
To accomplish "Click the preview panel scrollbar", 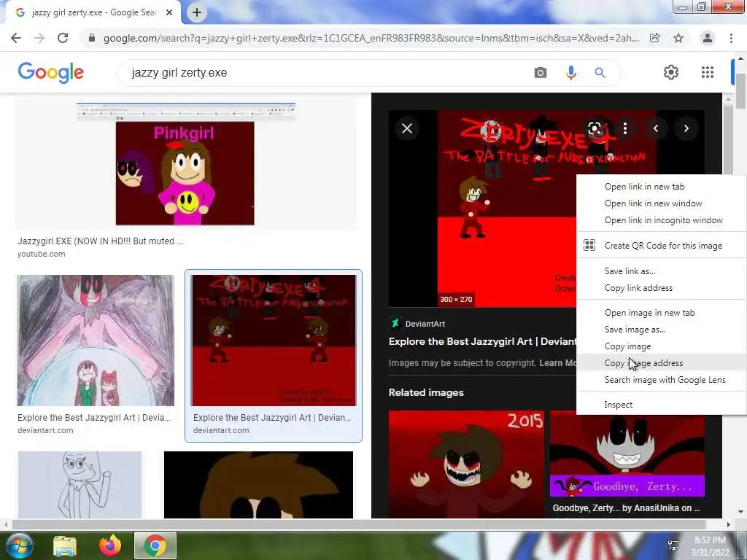I will (x=728, y=138).
